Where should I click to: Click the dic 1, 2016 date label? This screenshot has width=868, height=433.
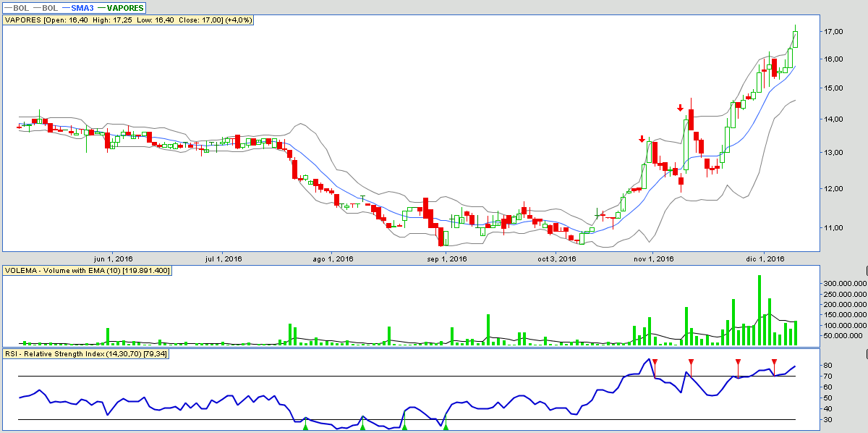(765, 258)
